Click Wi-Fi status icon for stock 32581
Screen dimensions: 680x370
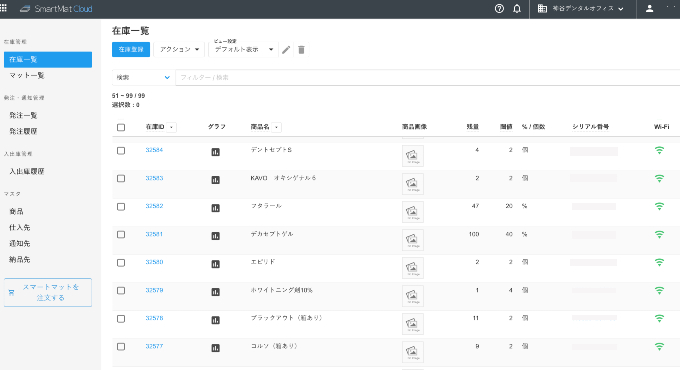click(659, 235)
